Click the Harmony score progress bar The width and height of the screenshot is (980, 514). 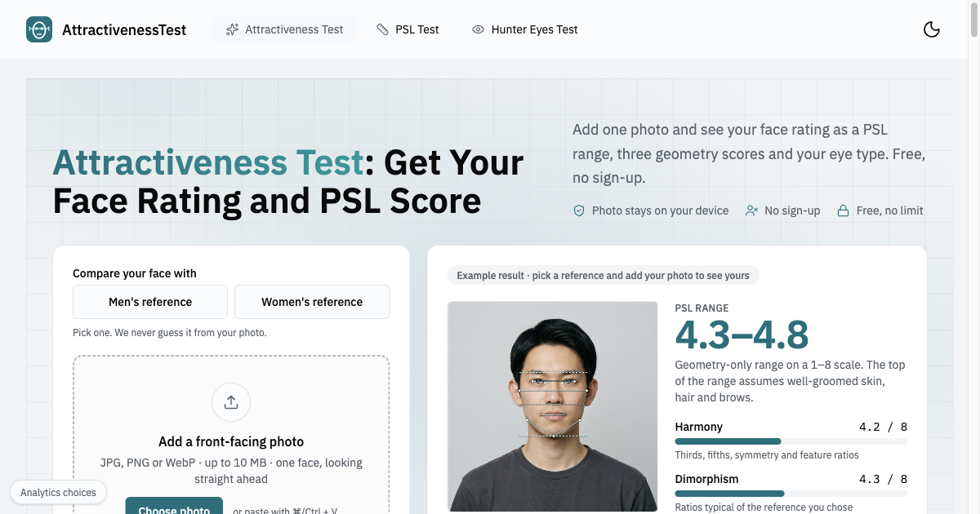tap(791, 441)
